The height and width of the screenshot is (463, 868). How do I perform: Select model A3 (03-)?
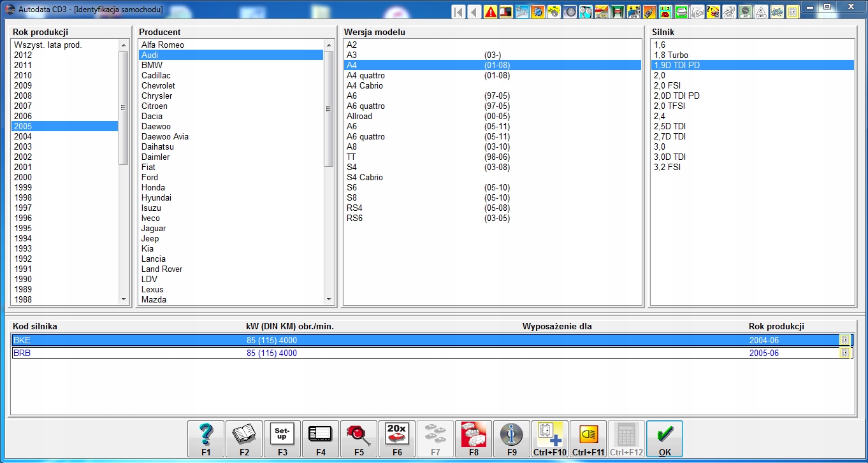(492, 55)
